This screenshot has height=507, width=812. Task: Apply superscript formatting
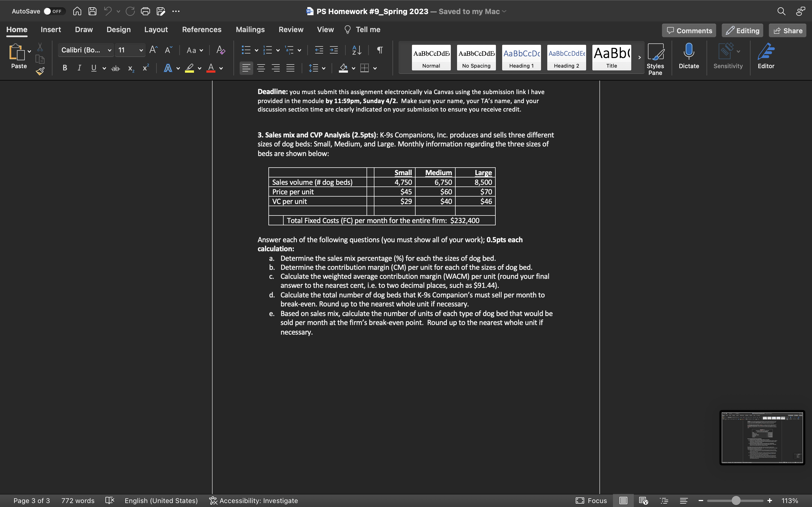pyautogui.click(x=145, y=68)
